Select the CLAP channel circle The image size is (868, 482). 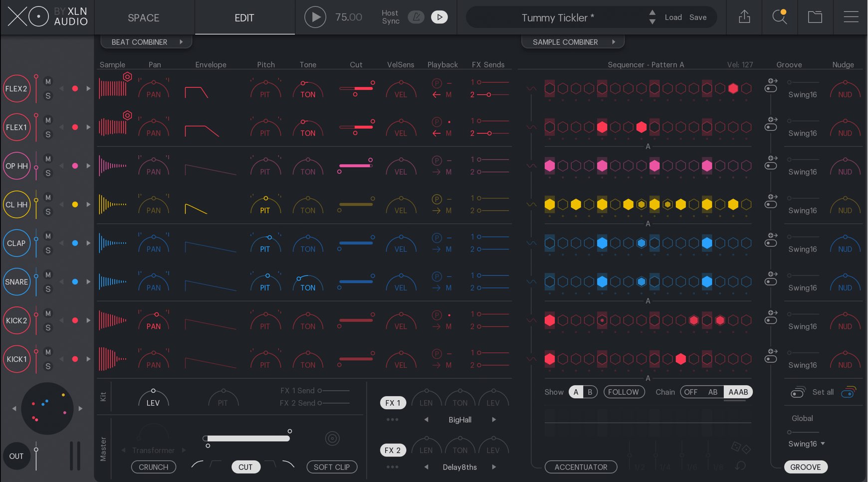[x=16, y=243]
